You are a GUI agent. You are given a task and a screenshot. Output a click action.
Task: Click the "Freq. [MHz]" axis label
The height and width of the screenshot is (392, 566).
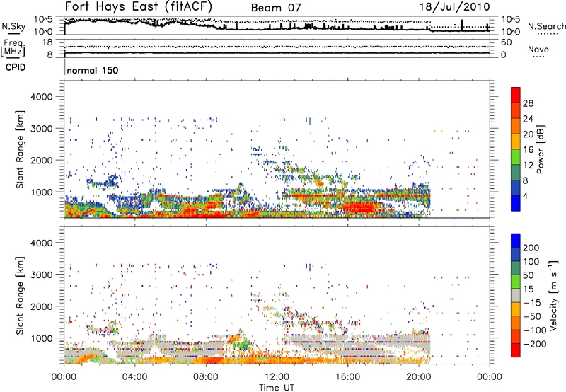click(13, 47)
